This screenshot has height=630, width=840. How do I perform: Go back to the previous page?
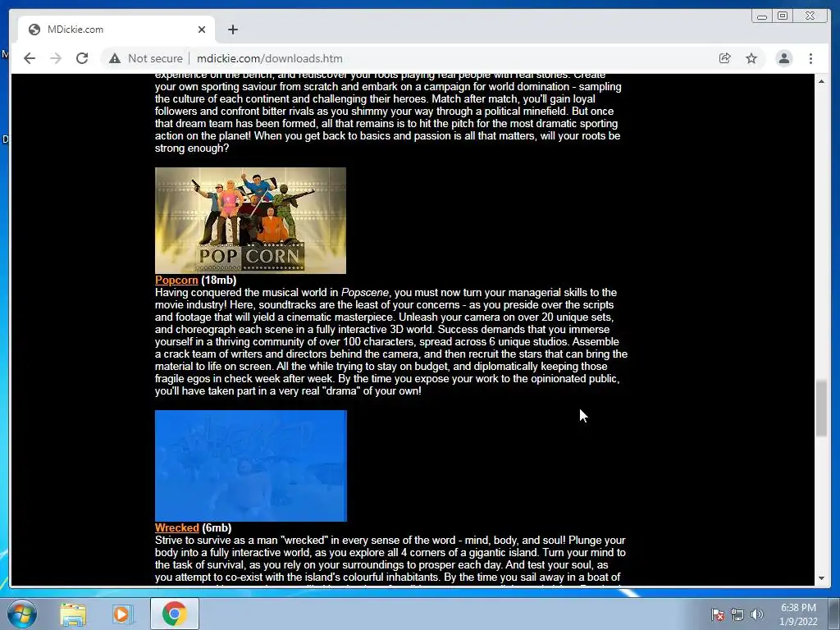(x=30, y=58)
